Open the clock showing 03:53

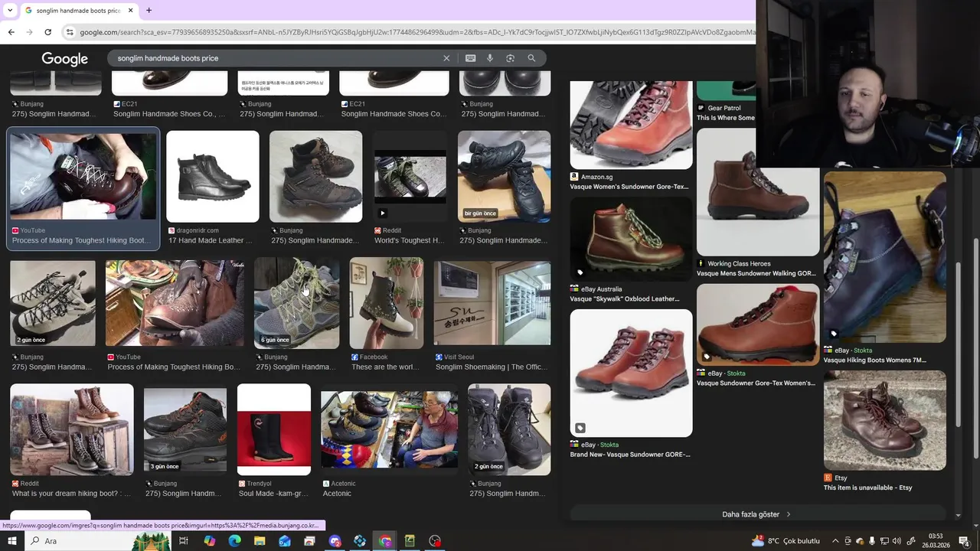tap(936, 541)
